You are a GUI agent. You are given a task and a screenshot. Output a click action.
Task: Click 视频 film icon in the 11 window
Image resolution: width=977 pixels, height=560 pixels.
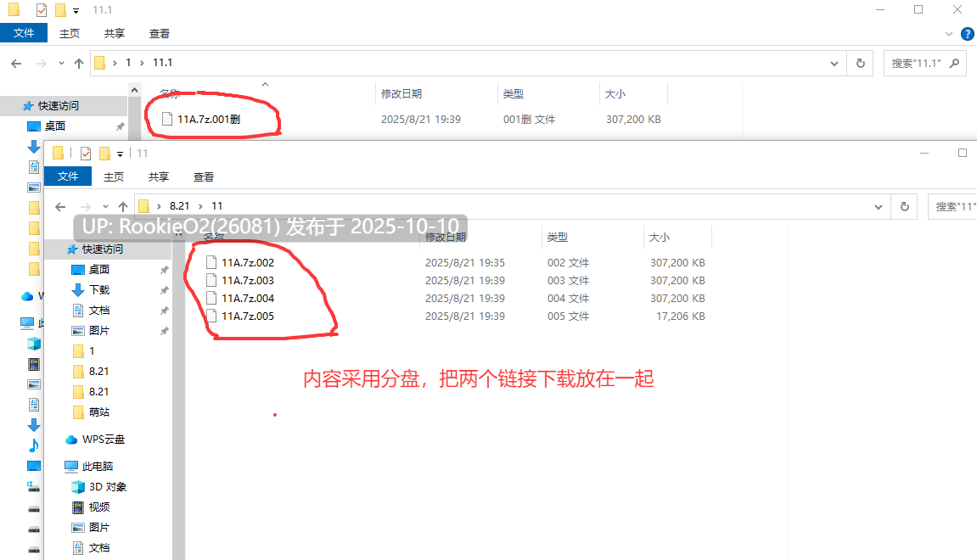click(78, 507)
